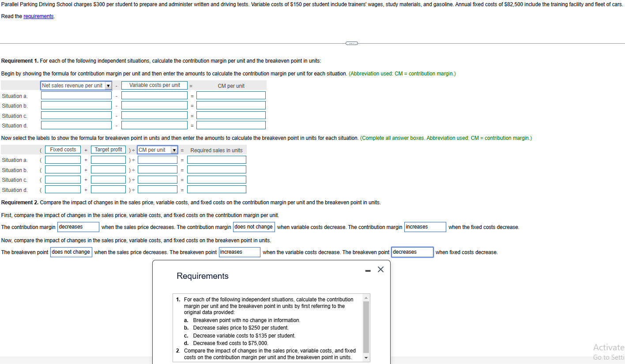Open the requirements link
Screen dimensions: 625x364
pyautogui.click(x=39, y=16)
